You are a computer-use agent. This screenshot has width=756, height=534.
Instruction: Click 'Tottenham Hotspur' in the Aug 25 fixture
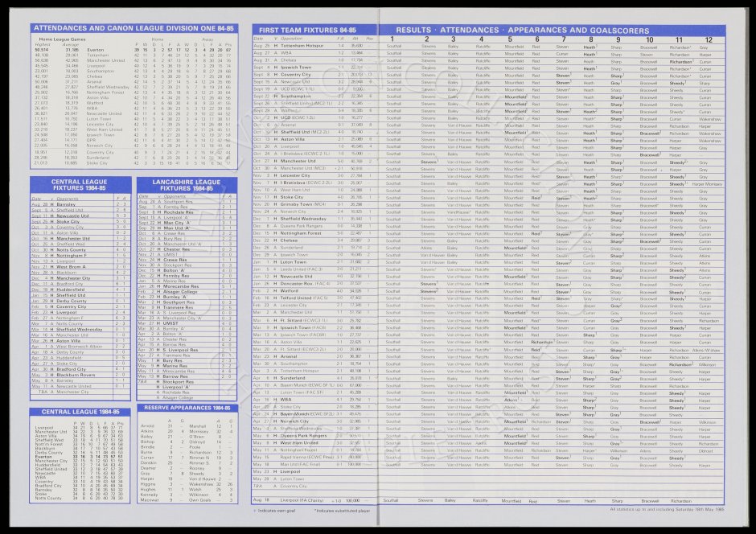tap(302, 46)
